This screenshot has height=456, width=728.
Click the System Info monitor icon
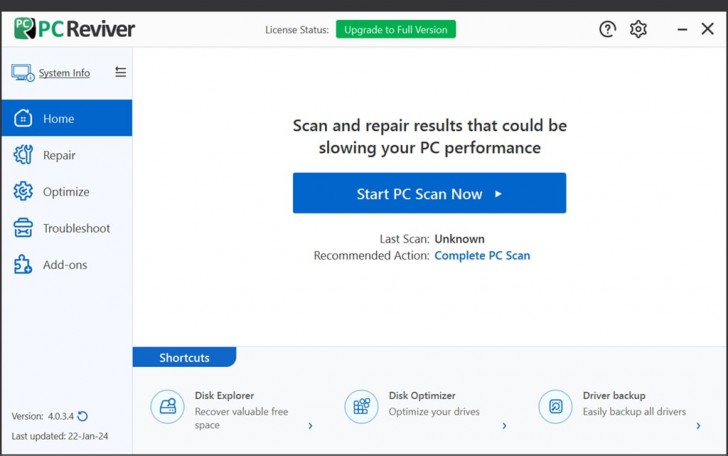[x=22, y=73]
